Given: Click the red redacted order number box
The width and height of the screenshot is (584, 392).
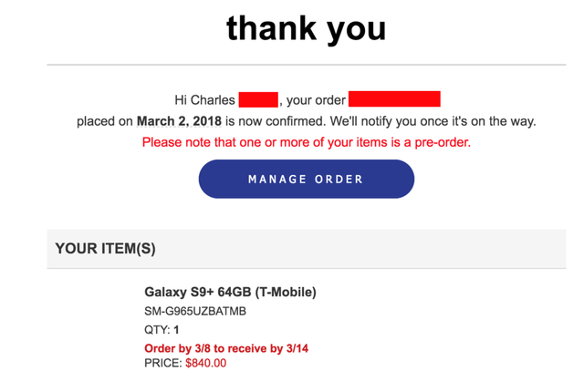Looking at the screenshot, I should [394, 99].
